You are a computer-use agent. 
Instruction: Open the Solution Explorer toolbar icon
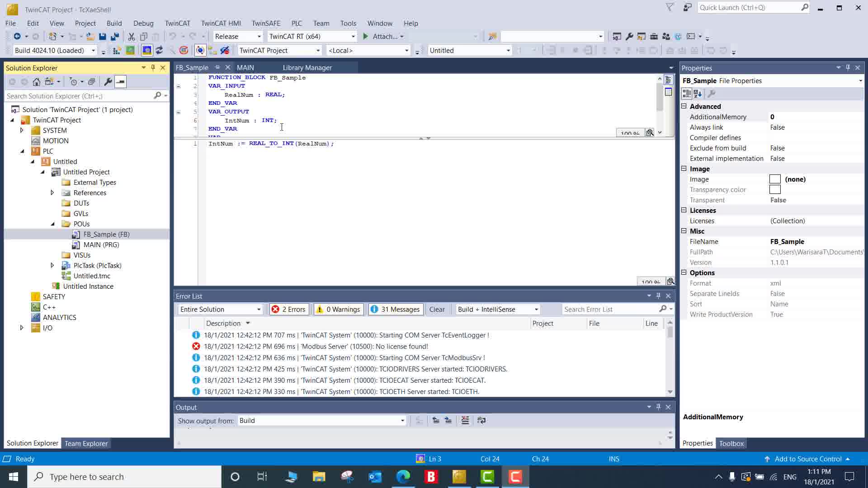click(617, 37)
